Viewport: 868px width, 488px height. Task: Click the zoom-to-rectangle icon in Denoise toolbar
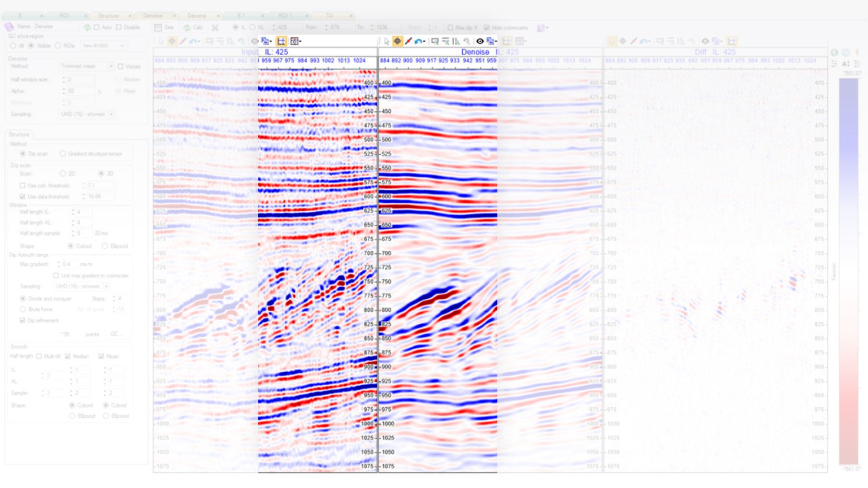coord(434,41)
